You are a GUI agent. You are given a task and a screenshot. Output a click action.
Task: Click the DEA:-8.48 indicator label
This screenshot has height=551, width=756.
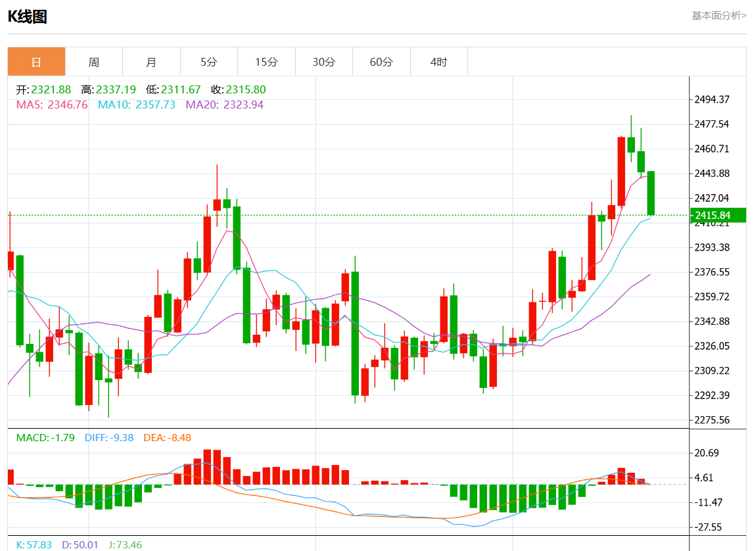click(x=167, y=438)
